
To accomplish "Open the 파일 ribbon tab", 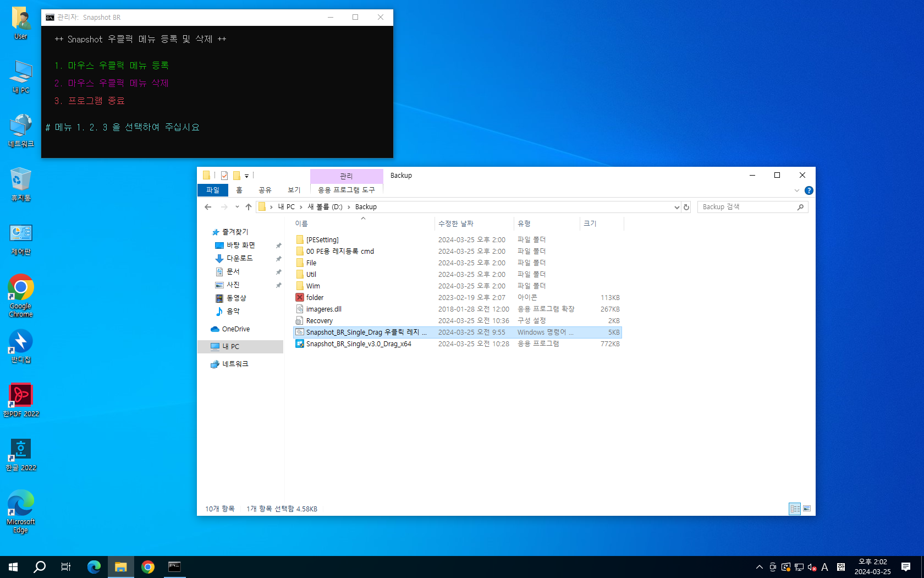I will (x=213, y=190).
